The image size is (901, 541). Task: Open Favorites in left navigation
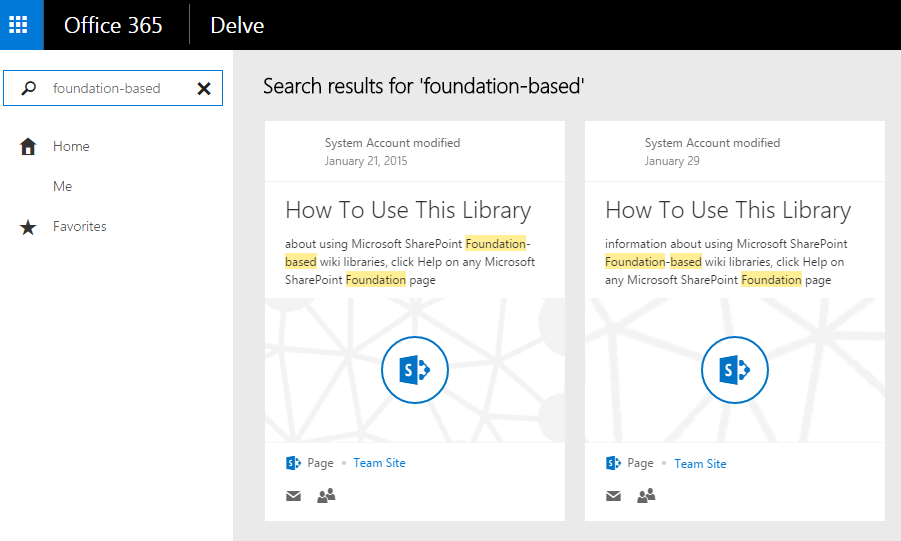pyautogui.click(x=80, y=227)
